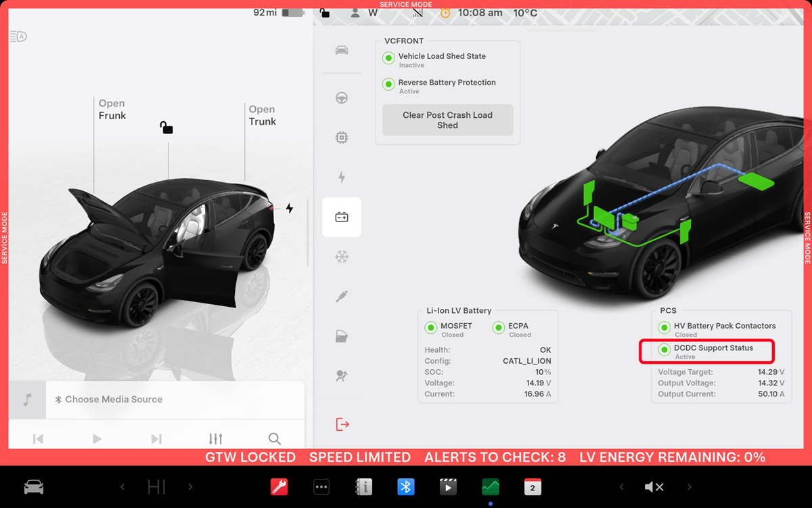Click the temperature decrease chevron left of HI
This screenshot has height=508, width=812.
point(122,487)
